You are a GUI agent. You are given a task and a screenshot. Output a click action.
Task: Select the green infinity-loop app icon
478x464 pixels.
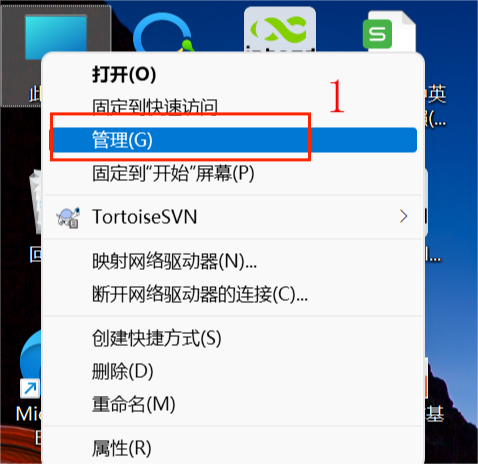pos(280,29)
